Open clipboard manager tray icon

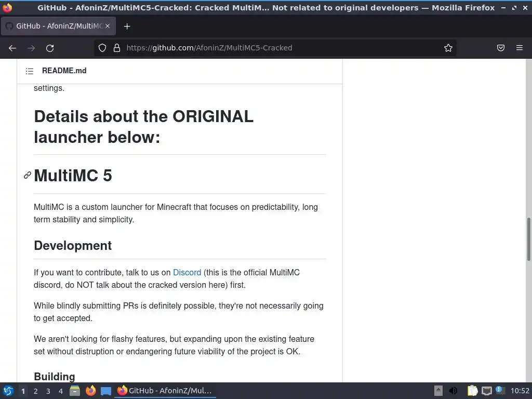[472, 391]
